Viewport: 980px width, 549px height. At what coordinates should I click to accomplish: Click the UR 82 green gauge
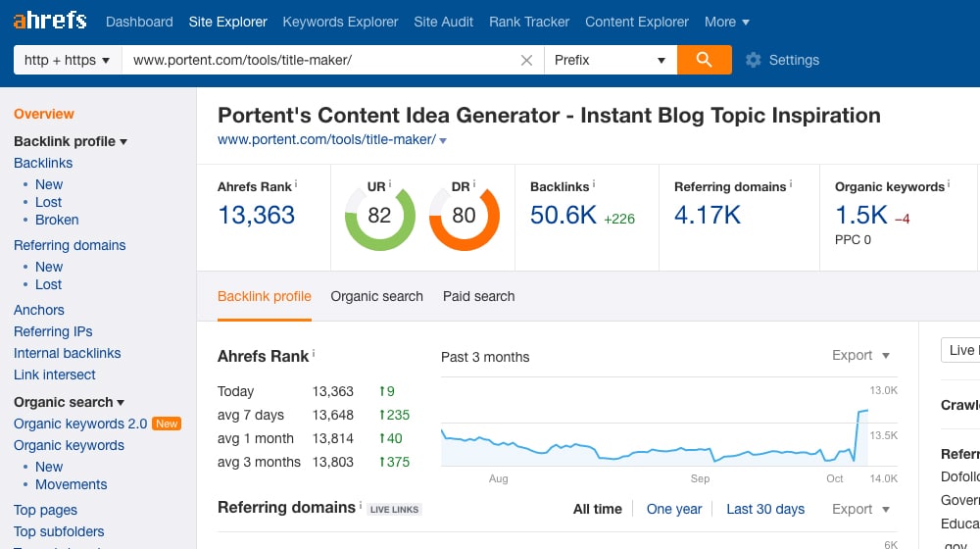click(x=379, y=216)
